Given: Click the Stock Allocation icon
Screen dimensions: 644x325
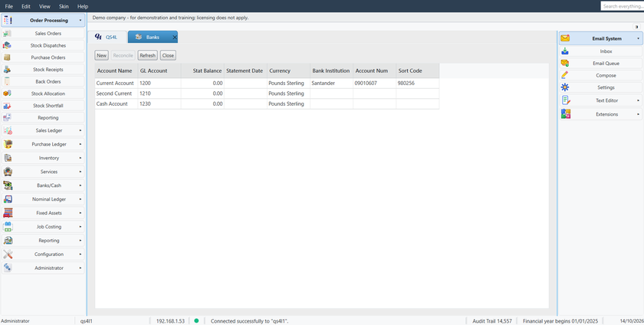Looking at the screenshot, I should [7, 94].
